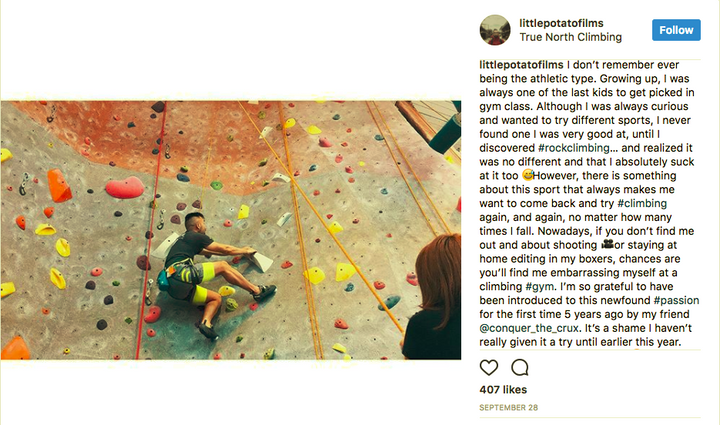Viewport: 720px width, 425px height.
Task: Click the #climbing hashtag in caption
Action: click(x=642, y=203)
